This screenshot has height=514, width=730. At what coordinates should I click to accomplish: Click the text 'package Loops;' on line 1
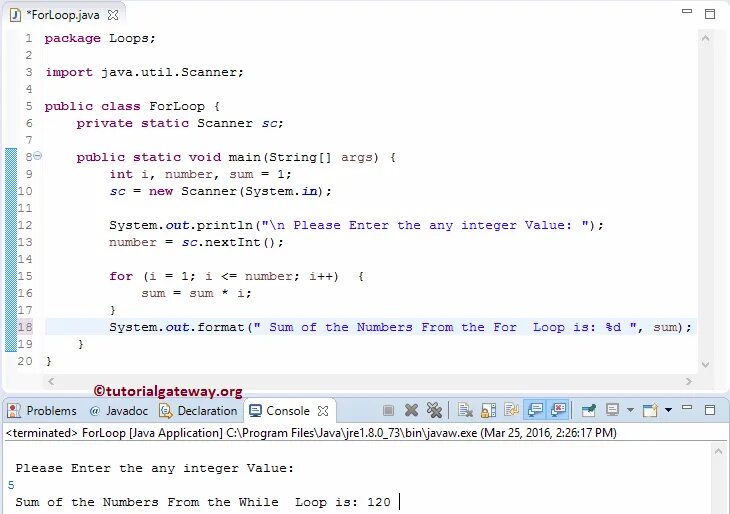coord(100,38)
